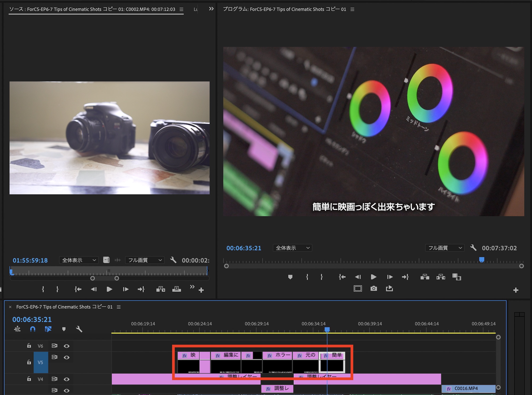Expand Program monitor フル画質 quality dropdown
This screenshot has width=532, height=395.
[x=444, y=248]
